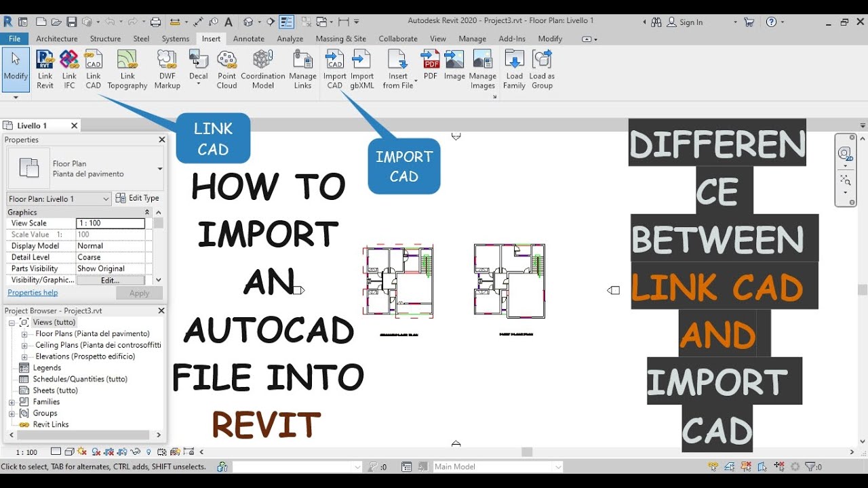Open the Default 3D View house icon
868x488 pixels.
tap(248, 22)
